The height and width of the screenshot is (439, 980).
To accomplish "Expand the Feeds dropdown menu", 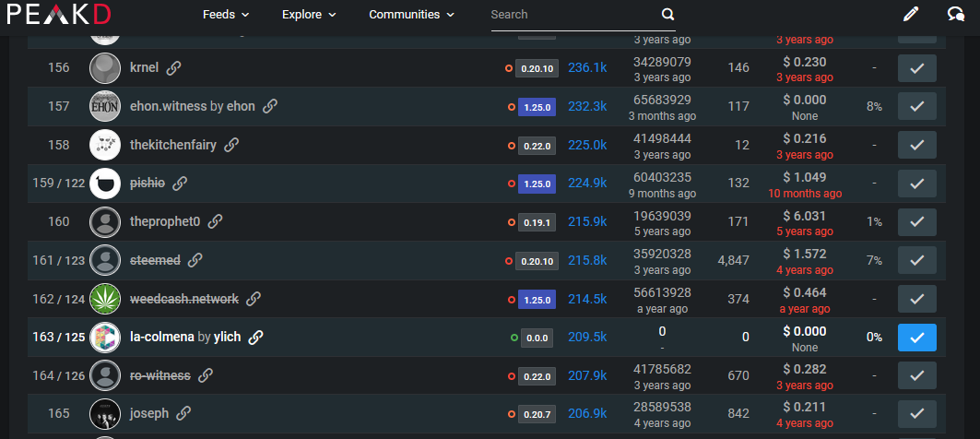I will (226, 15).
